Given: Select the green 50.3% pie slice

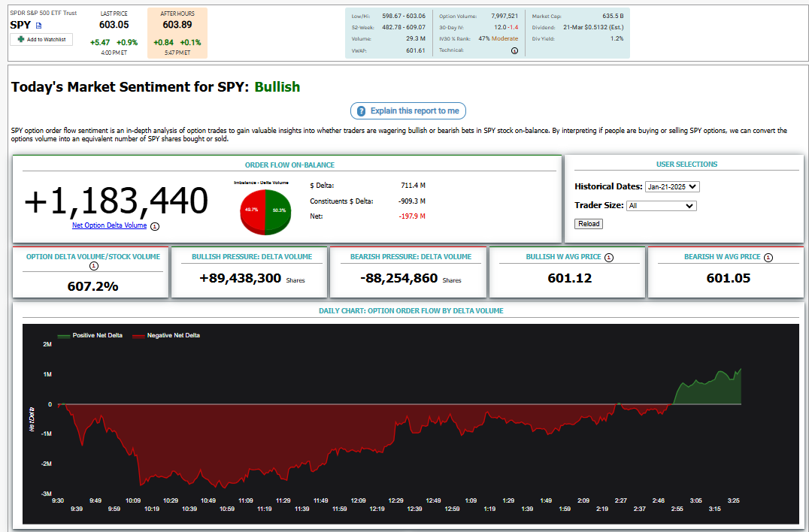Looking at the screenshot, I should tap(278, 210).
